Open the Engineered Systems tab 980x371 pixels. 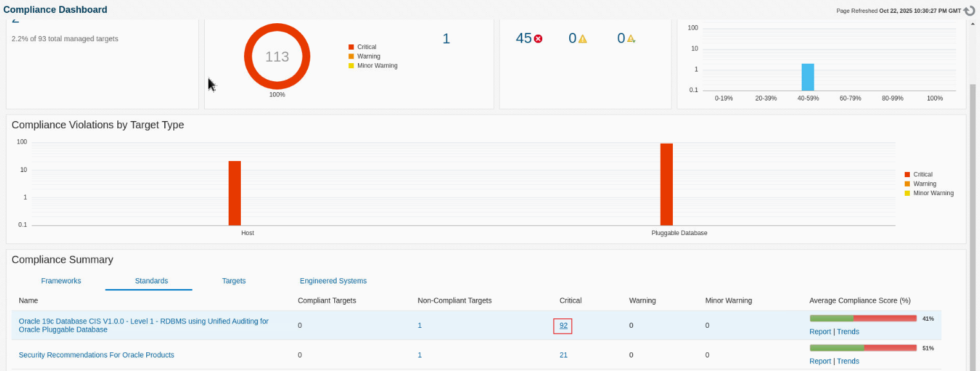click(x=333, y=281)
